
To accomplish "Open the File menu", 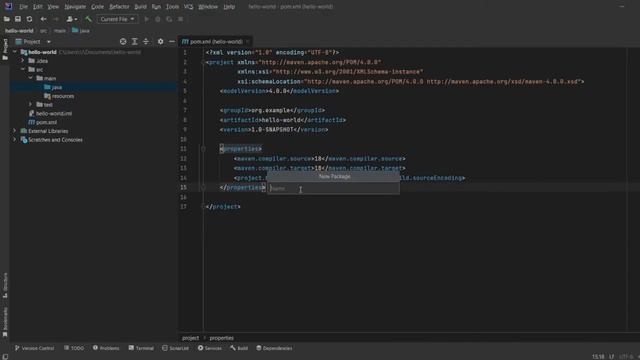I will (x=24, y=7).
